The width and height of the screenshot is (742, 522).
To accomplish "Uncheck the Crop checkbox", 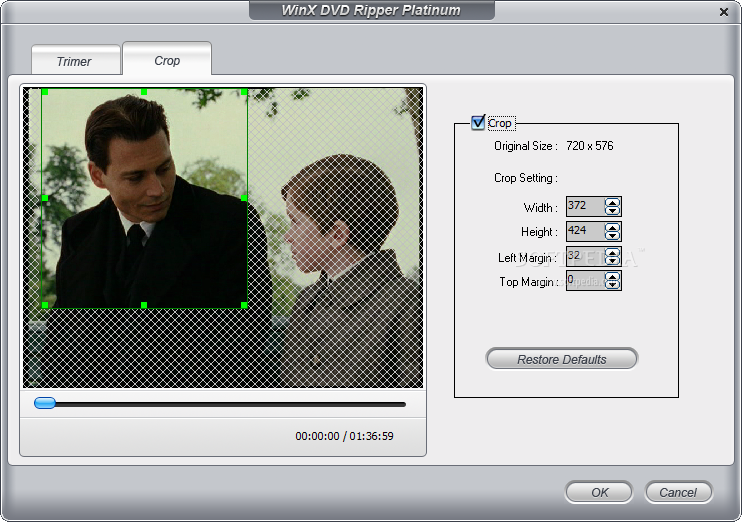I will coord(478,123).
